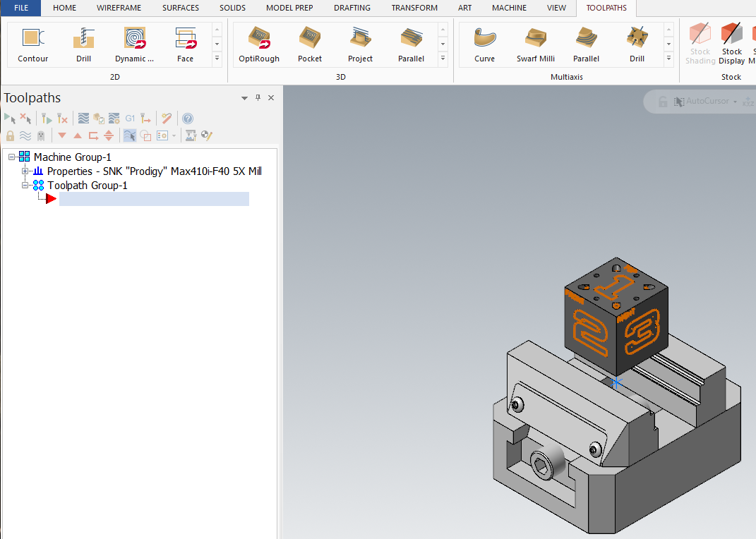Select the Multiaxis Drill toolpath
Screen dimensions: 756x539
click(637, 44)
